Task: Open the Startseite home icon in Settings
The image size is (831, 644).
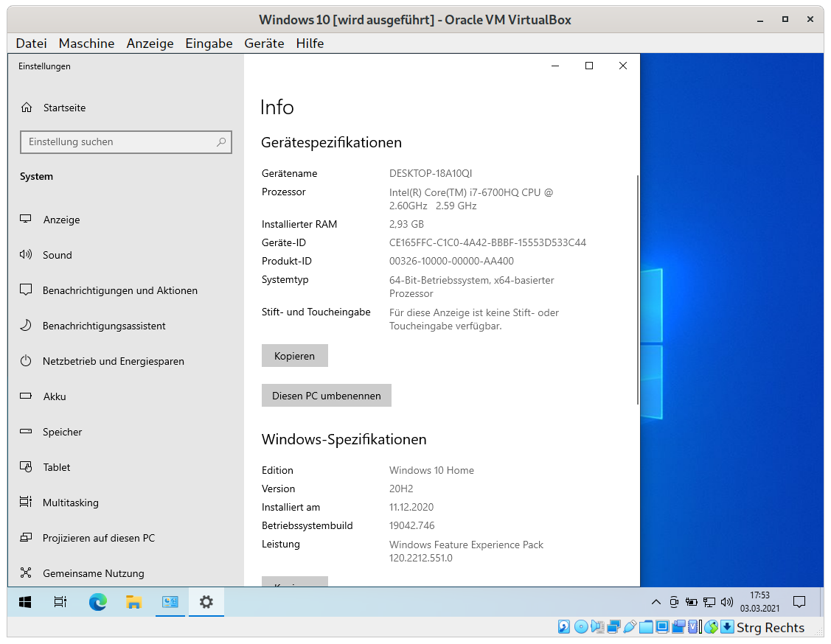Action: tap(27, 108)
